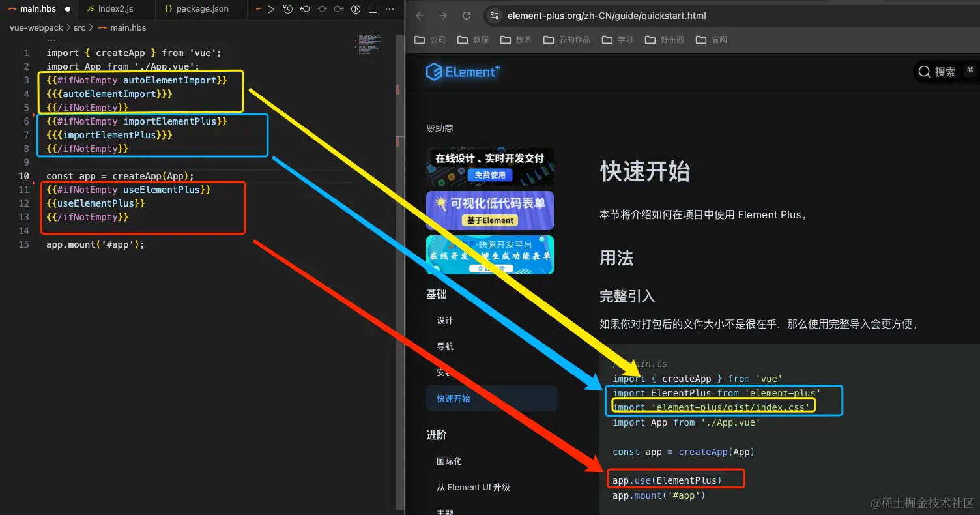Image resolution: width=980 pixels, height=515 pixels.
Task: Click {{useElementPlus}} line in editor
Action: (x=95, y=203)
